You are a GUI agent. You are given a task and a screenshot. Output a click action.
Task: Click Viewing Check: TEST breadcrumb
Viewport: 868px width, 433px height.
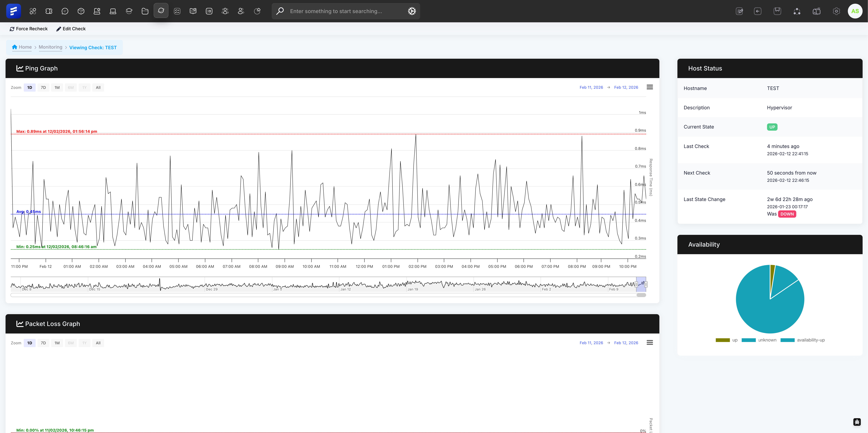click(93, 47)
